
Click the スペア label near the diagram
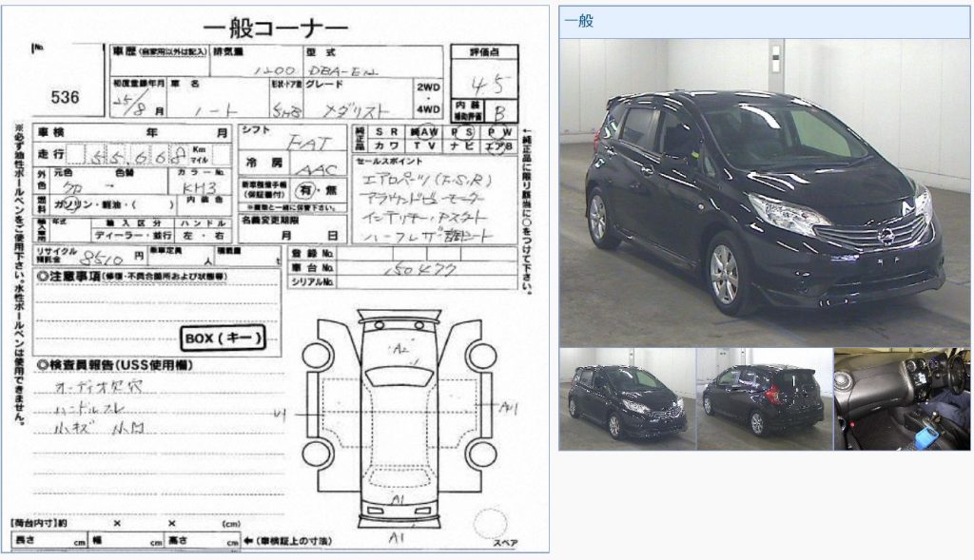506,543
